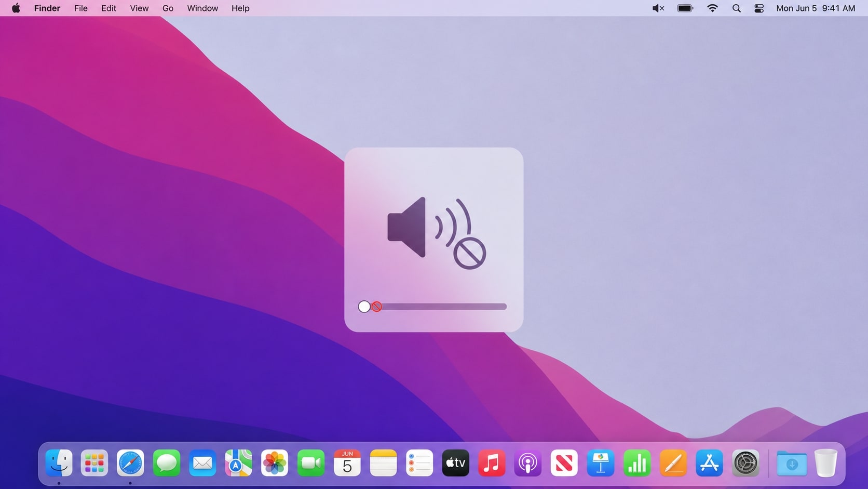The image size is (868, 489).
Task: Open the Downloads folder stack
Action: (792, 463)
